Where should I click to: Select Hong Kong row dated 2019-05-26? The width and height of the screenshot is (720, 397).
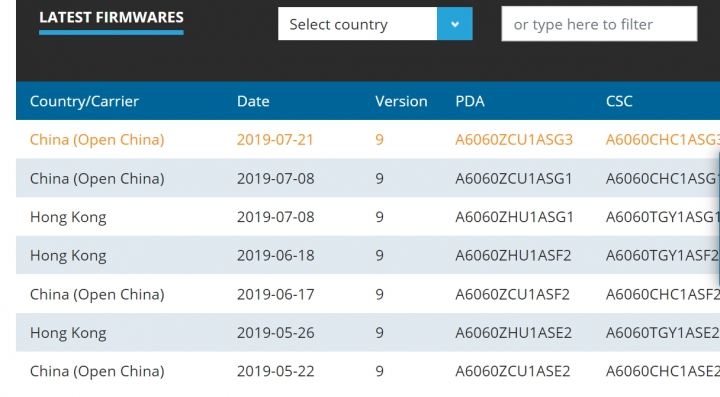tap(368, 332)
